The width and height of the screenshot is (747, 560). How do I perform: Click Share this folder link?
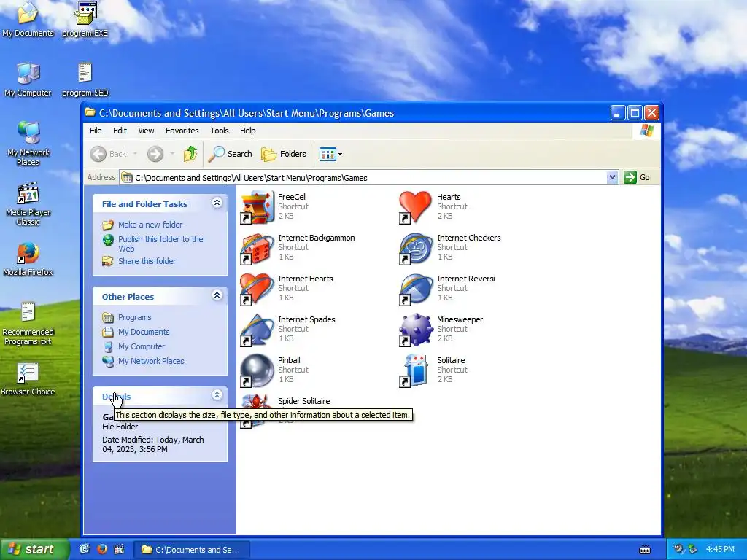click(147, 261)
